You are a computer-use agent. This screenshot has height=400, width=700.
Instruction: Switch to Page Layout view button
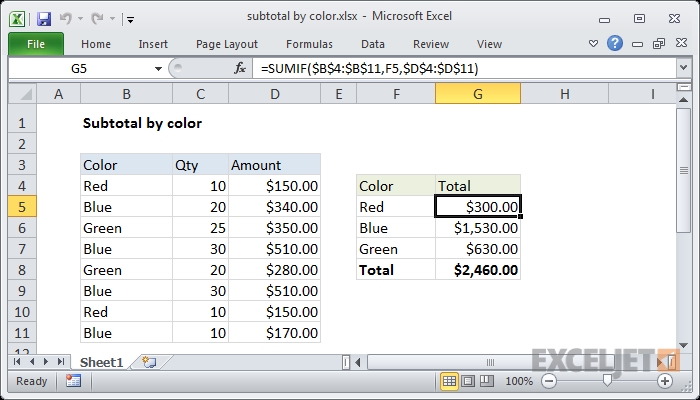pyautogui.click(x=469, y=381)
